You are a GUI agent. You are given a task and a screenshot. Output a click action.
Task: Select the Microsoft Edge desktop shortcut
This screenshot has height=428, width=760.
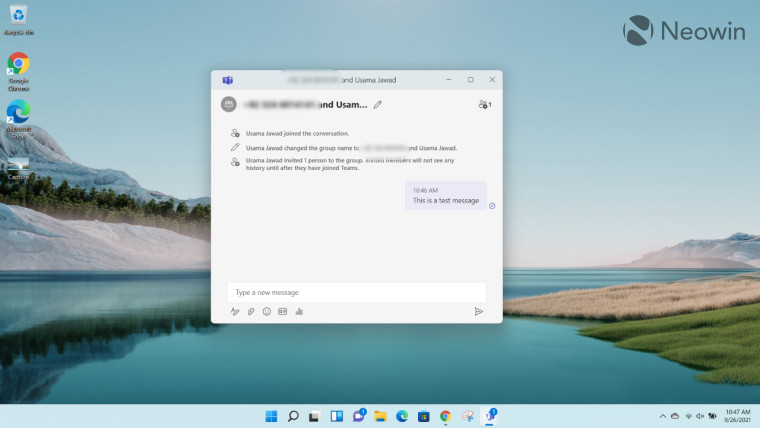18,119
